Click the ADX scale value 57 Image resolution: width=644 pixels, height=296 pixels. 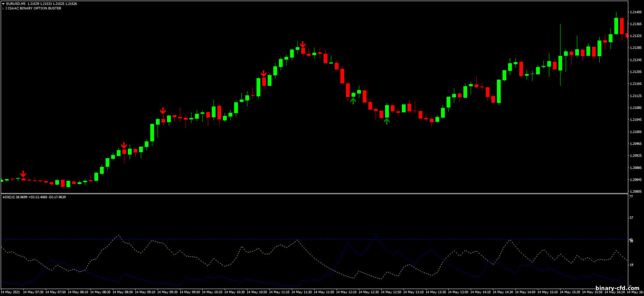pyautogui.click(x=631, y=217)
